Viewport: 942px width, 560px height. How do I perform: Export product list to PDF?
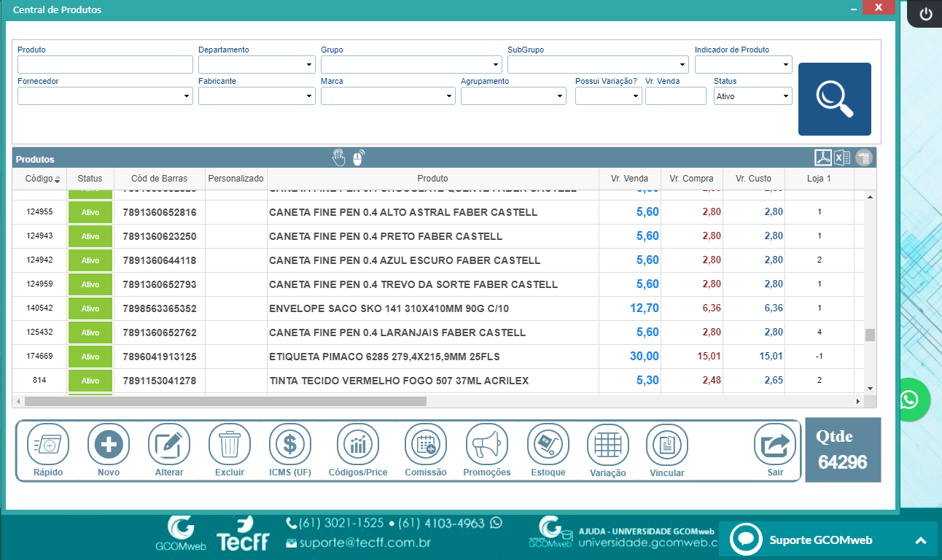823,157
